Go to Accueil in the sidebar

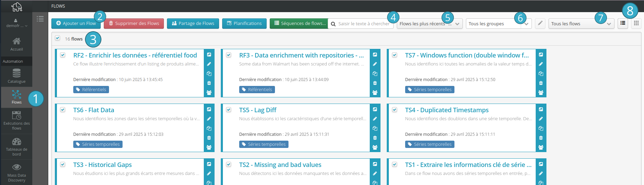pyautogui.click(x=16, y=44)
